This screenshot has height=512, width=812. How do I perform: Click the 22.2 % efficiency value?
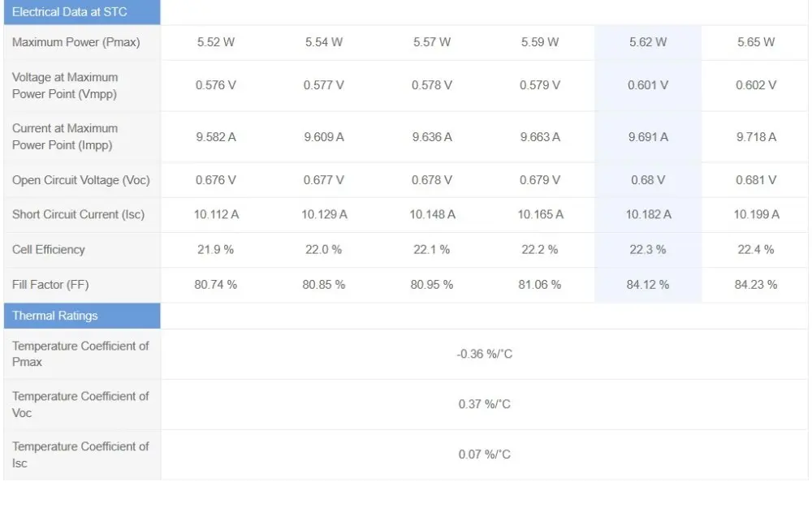point(540,250)
